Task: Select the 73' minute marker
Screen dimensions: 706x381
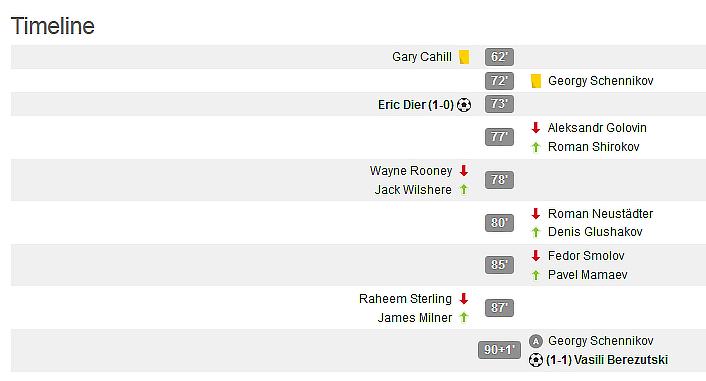Action: [499, 104]
